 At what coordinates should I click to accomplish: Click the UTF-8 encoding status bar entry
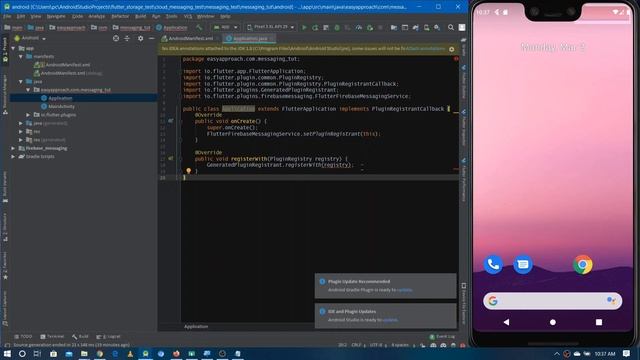coord(377,345)
